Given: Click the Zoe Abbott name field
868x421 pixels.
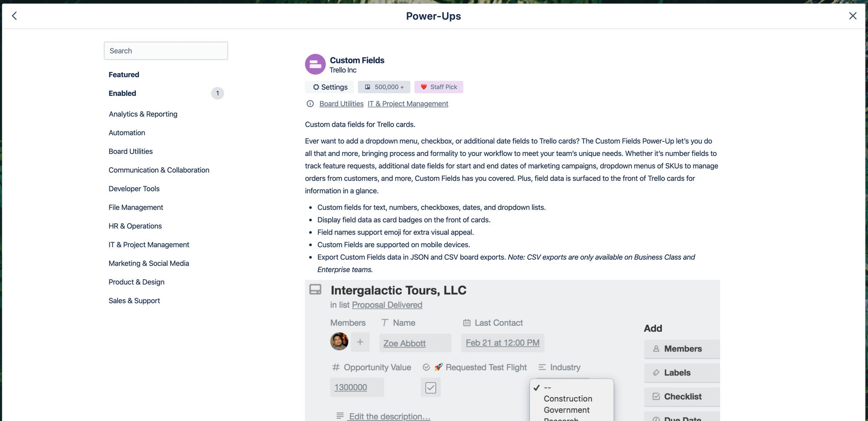Looking at the screenshot, I should (x=415, y=343).
